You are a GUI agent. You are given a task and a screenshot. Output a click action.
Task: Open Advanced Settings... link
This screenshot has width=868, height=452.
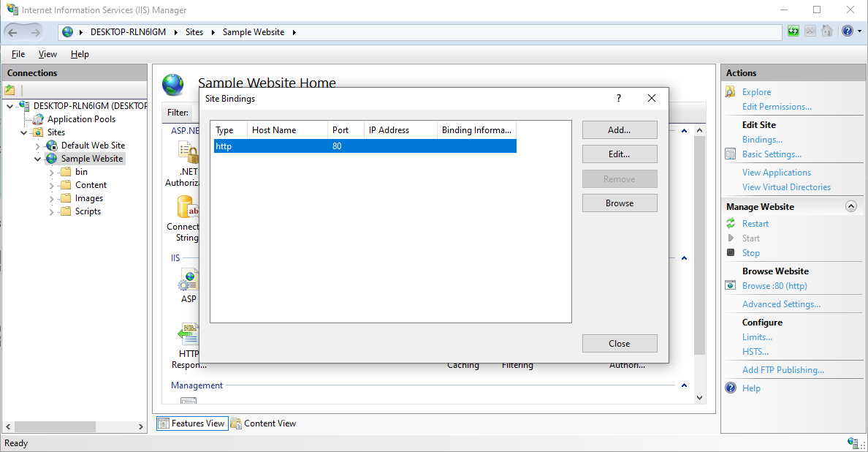click(x=781, y=304)
